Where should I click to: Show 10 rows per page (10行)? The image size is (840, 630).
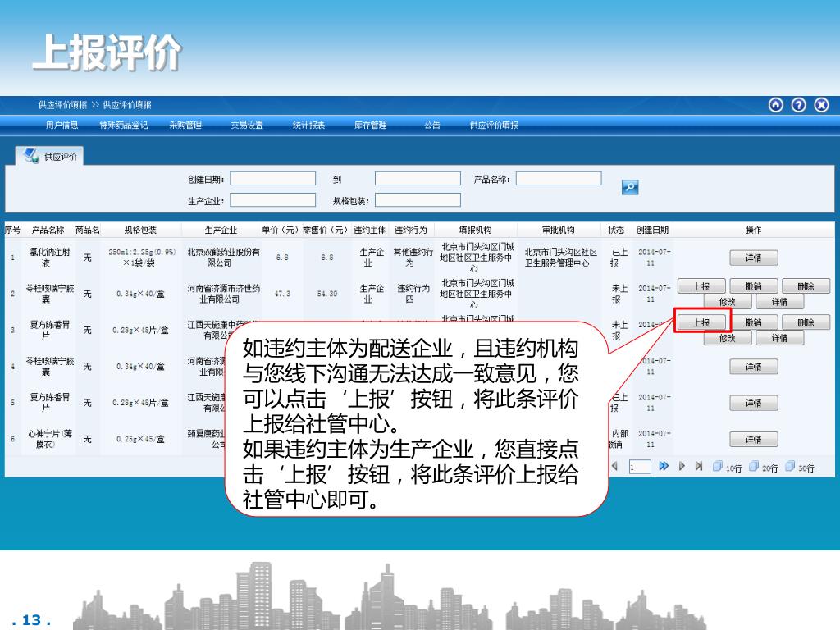728,467
